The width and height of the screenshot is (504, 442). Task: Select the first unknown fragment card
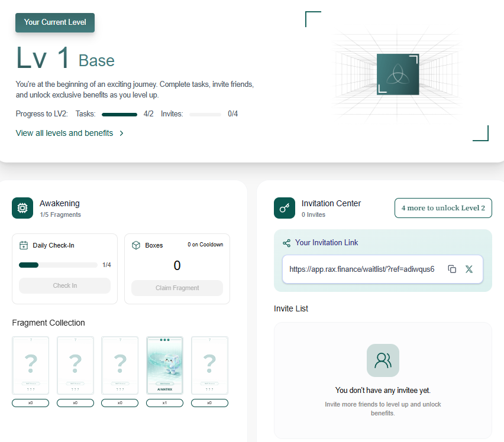(31, 365)
